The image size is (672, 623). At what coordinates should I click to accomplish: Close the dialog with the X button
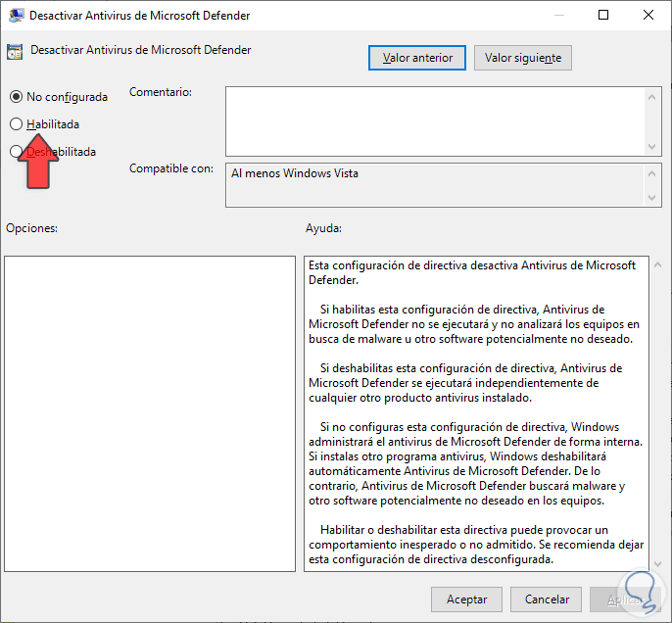[x=648, y=16]
